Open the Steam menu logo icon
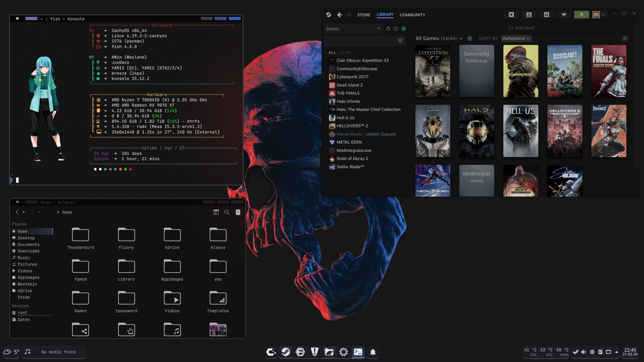 [329, 15]
